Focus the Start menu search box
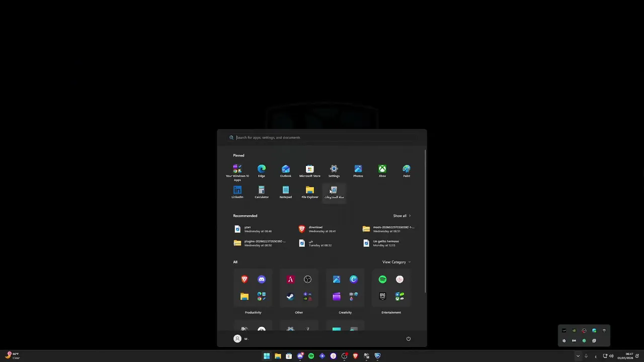The image size is (644, 362). pos(322,137)
